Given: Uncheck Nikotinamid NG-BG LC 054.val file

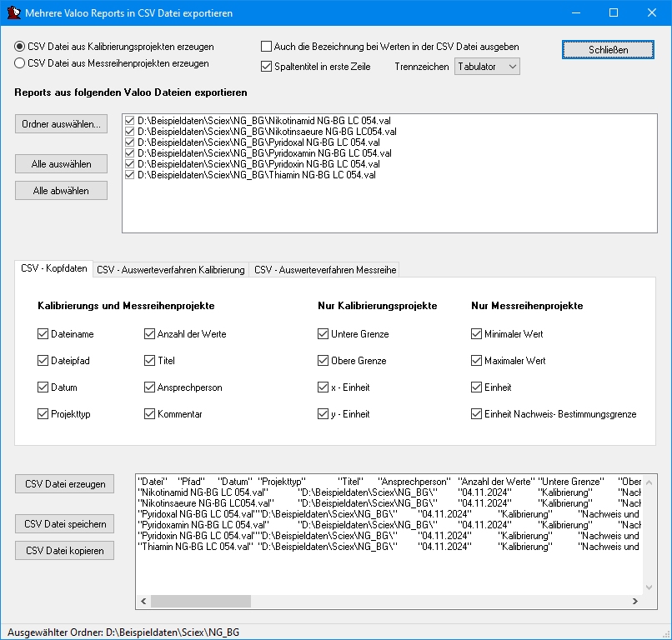Looking at the screenshot, I should point(129,121).
